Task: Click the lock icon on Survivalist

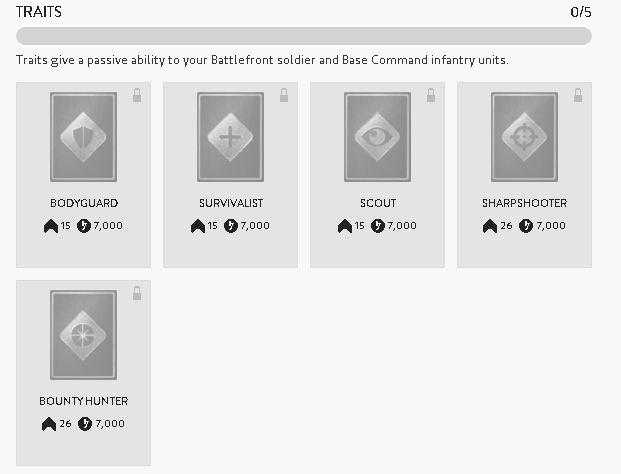Action: pyautogui.click(x=284, y=96)
